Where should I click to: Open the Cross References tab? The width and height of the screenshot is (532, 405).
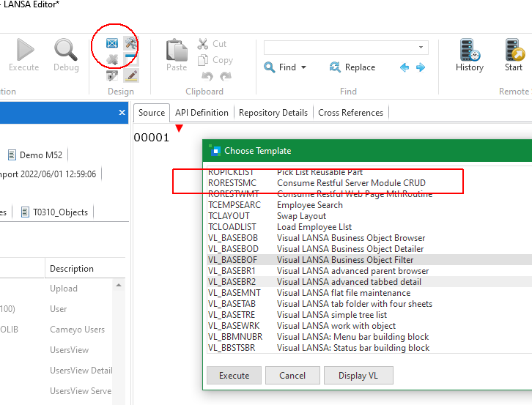click(x=350, y=113)
